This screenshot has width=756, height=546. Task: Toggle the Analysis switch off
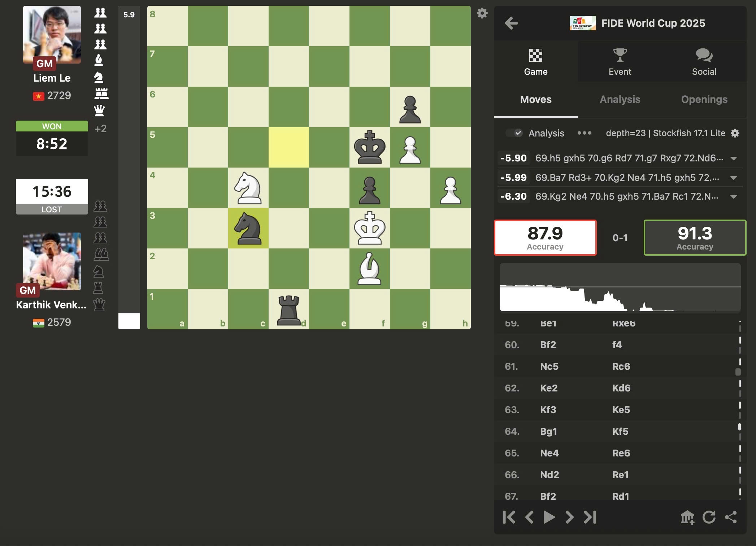[x=514, y=133]
